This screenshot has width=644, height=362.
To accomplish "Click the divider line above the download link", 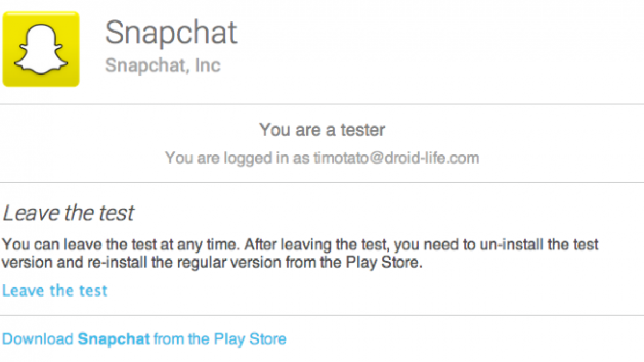I will tap(322, 315).
